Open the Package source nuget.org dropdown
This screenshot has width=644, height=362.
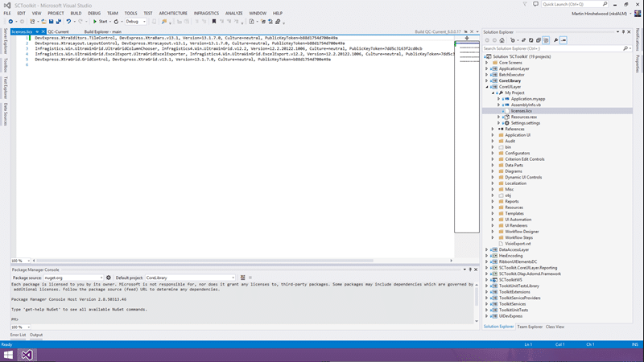73,278
